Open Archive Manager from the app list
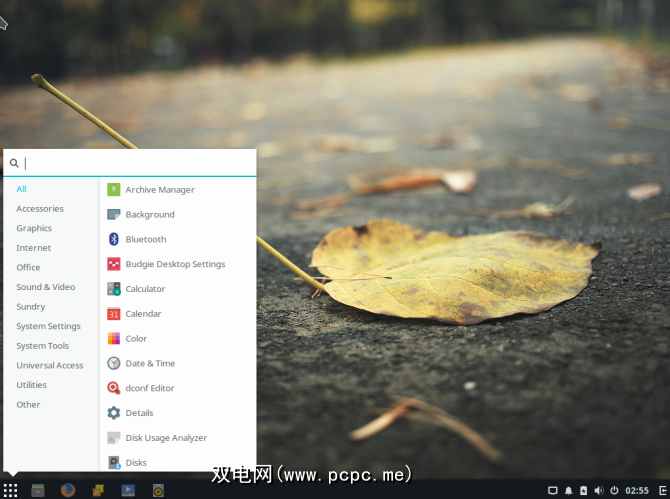 click(159, 190)
